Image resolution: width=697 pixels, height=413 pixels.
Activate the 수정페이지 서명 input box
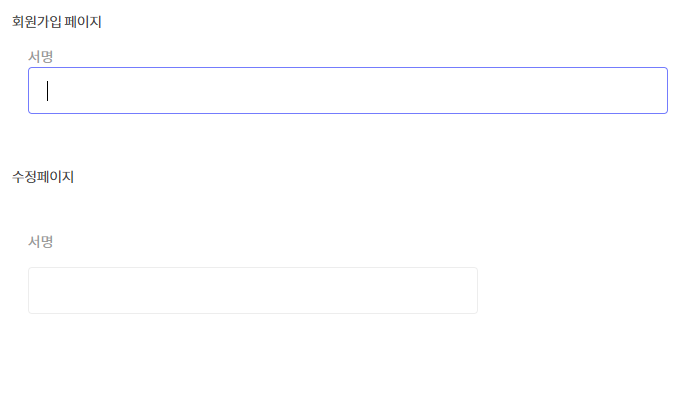pyautogui.click(x=252, y=290)
